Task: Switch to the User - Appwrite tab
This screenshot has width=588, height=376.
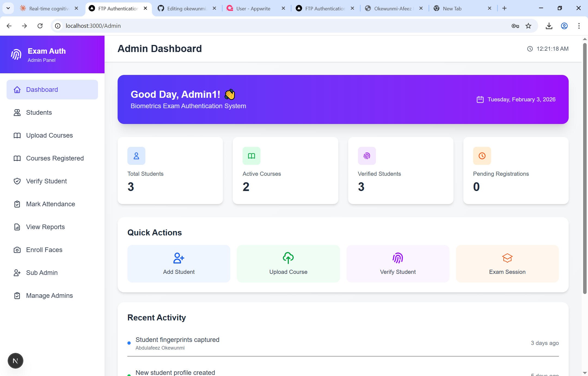Action: tap(253, 8)
